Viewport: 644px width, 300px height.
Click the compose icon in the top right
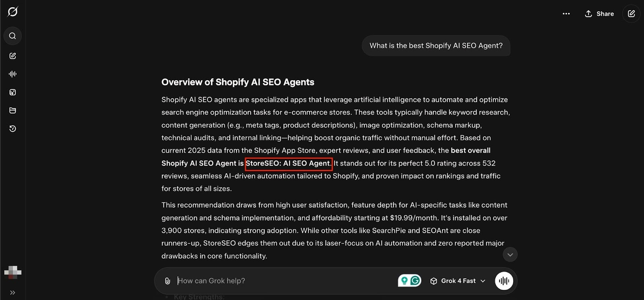[631, 13]
